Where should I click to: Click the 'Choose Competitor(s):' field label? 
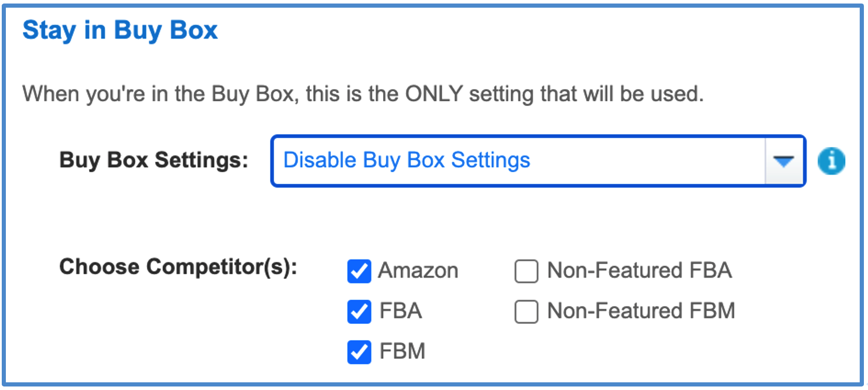click(179, 267)
